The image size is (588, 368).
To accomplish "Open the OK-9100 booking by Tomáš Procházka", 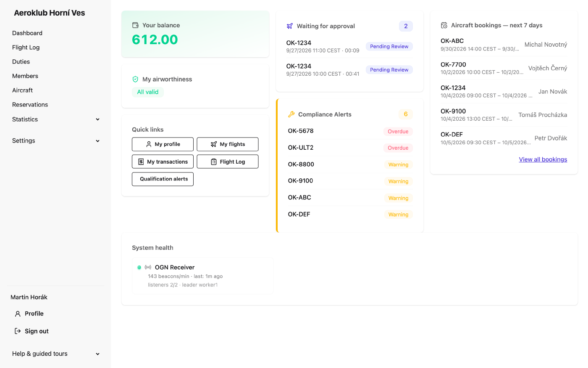I will pos(504,115).
